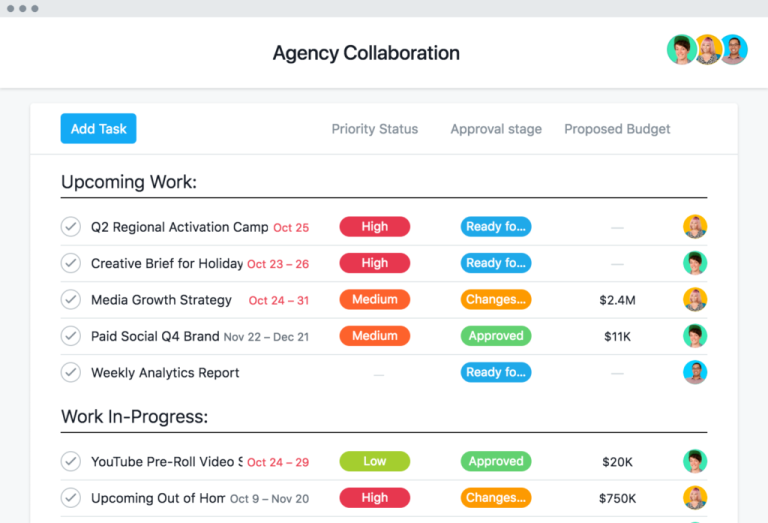Open assignee avatar on Q2 Regional Activation row

tap(695, 227)
